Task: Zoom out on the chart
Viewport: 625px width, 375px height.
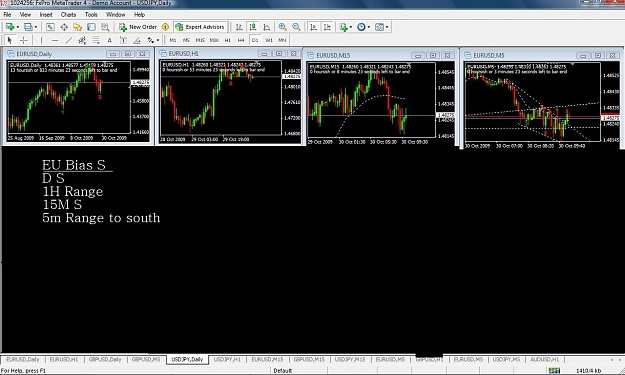Action: 296,27
